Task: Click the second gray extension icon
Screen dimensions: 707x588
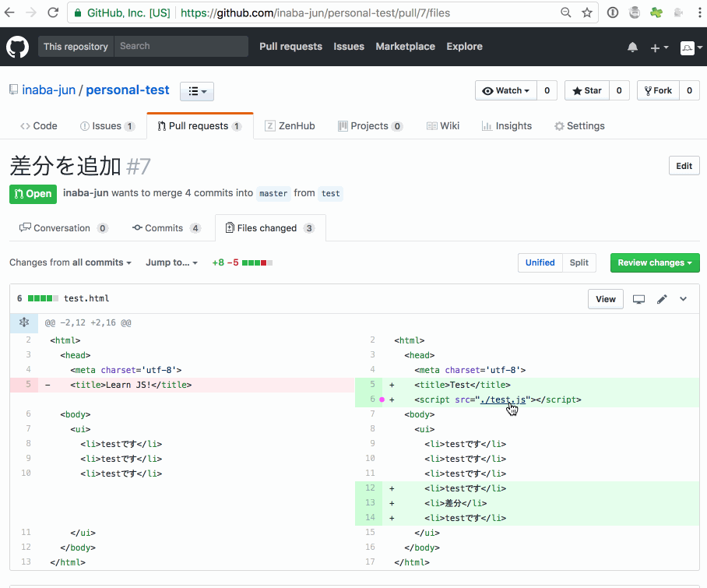Action: click(635, 12)
